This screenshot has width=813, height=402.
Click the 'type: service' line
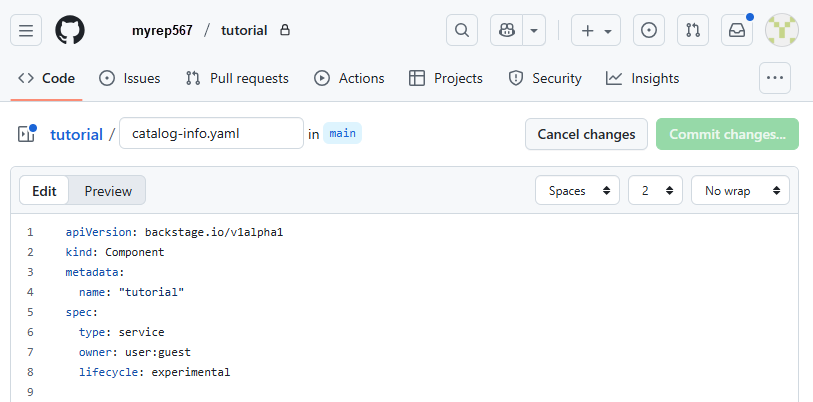(x=122, y=332)
